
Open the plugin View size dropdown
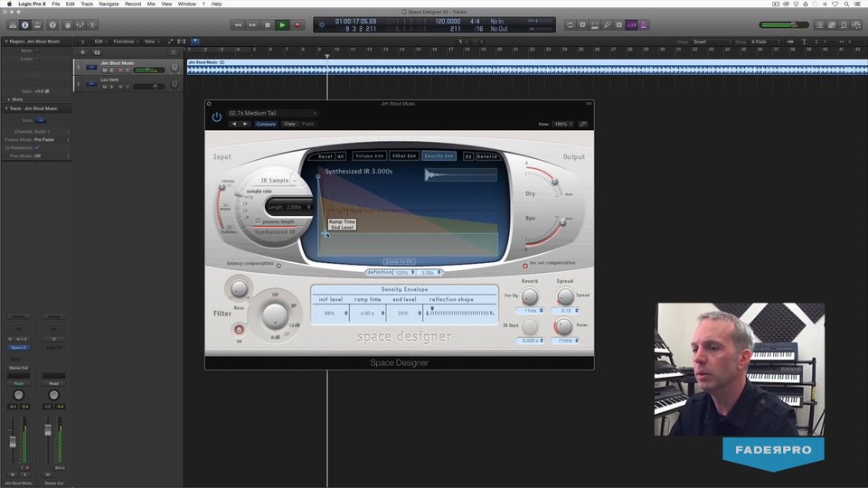[x=562, y=124]
